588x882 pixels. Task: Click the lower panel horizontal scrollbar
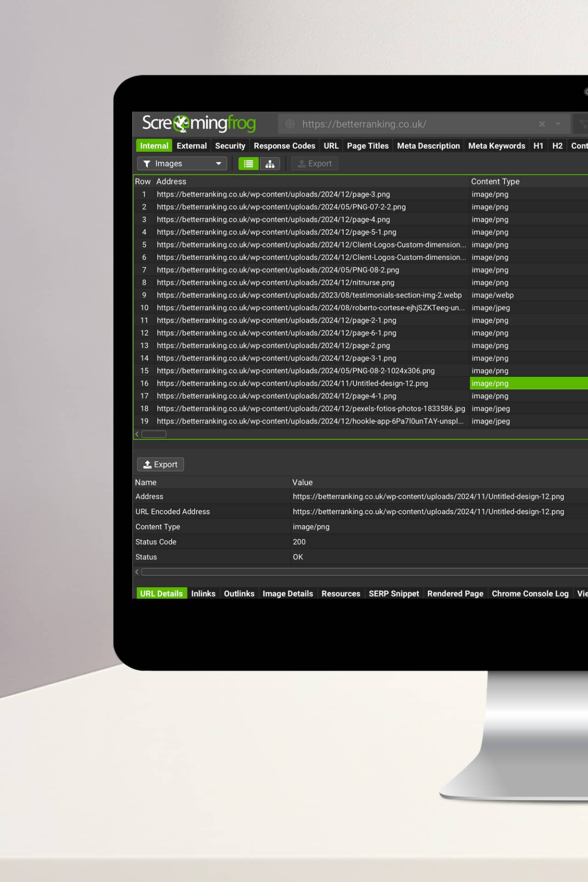click(x=365, y=572)
